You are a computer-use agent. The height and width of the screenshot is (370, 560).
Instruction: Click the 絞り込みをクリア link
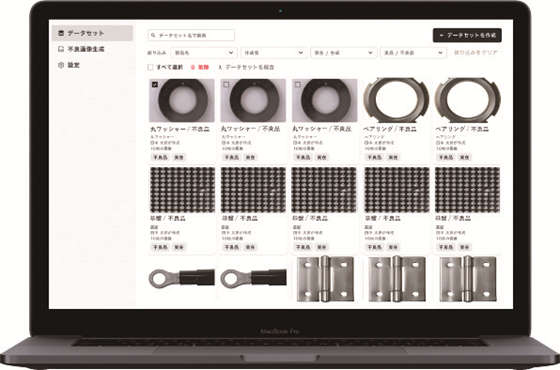click(x=475, y=52)
